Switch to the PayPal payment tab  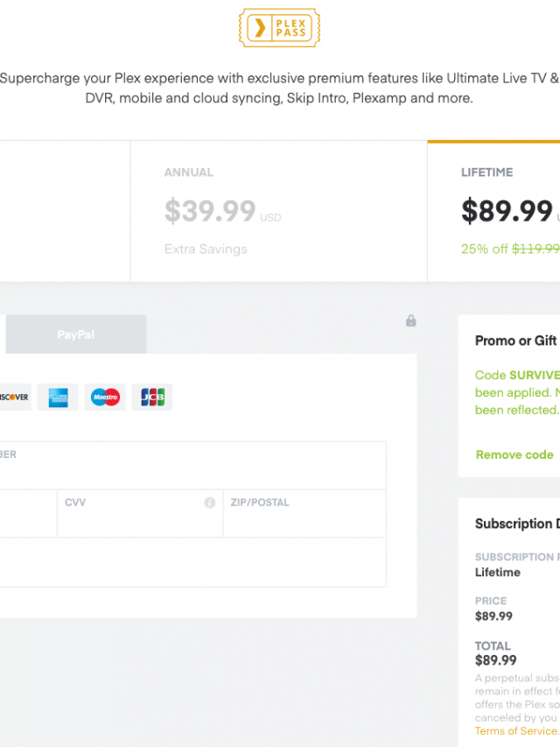pyautogui.click(x=76, y=335)
